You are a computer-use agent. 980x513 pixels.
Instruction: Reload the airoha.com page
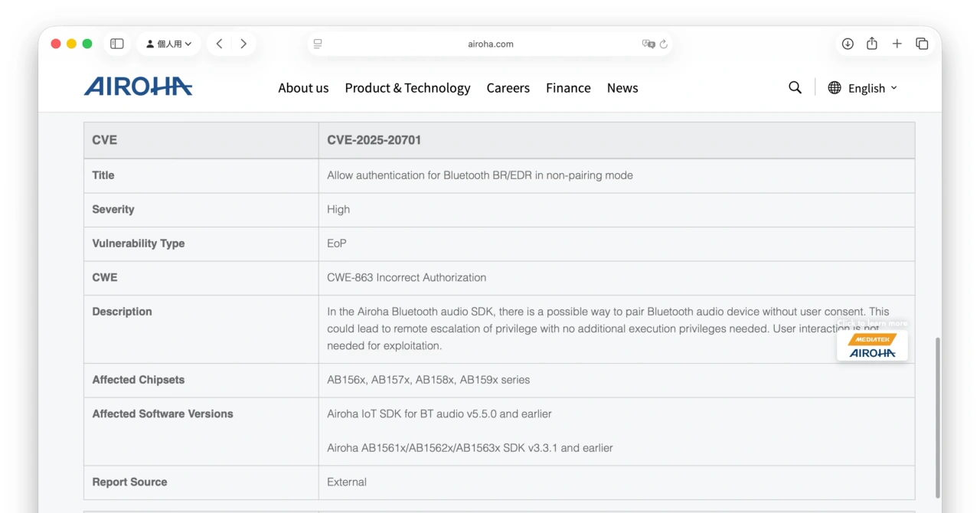tap(664, 44)
